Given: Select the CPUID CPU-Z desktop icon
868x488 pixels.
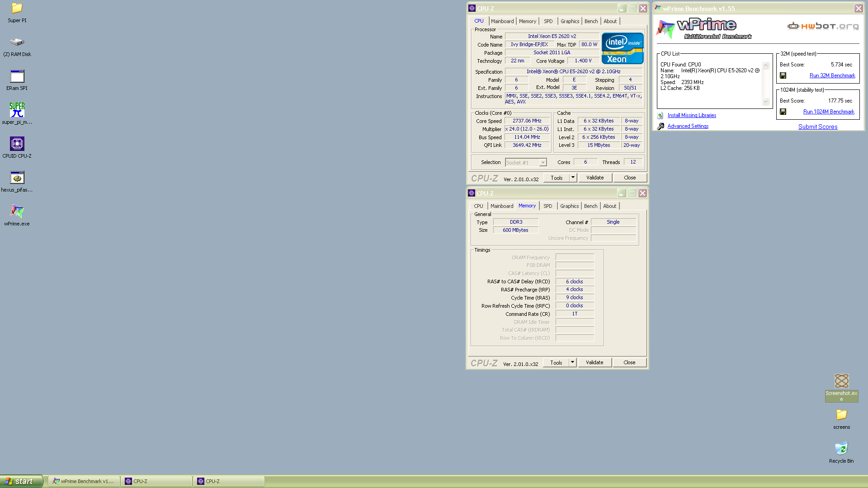Looking at the screenshot, I should (17, 144).
